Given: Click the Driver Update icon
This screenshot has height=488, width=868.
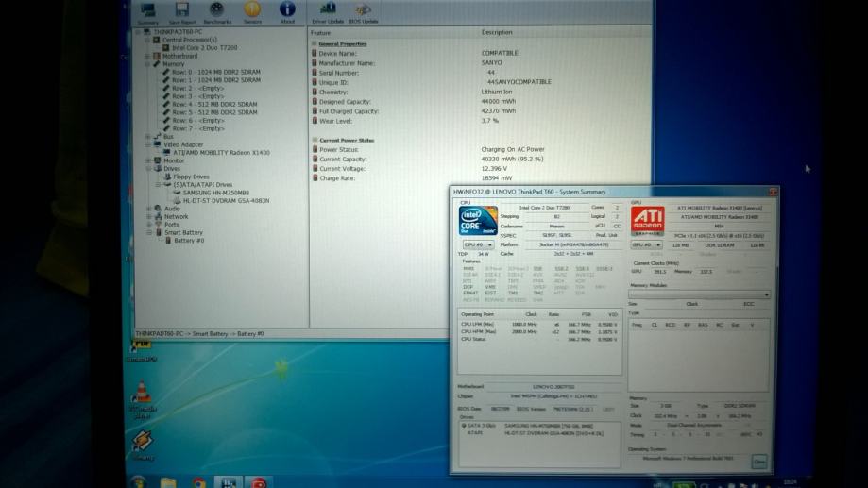Looking at the screenshot, I should (x=328, y=12).
